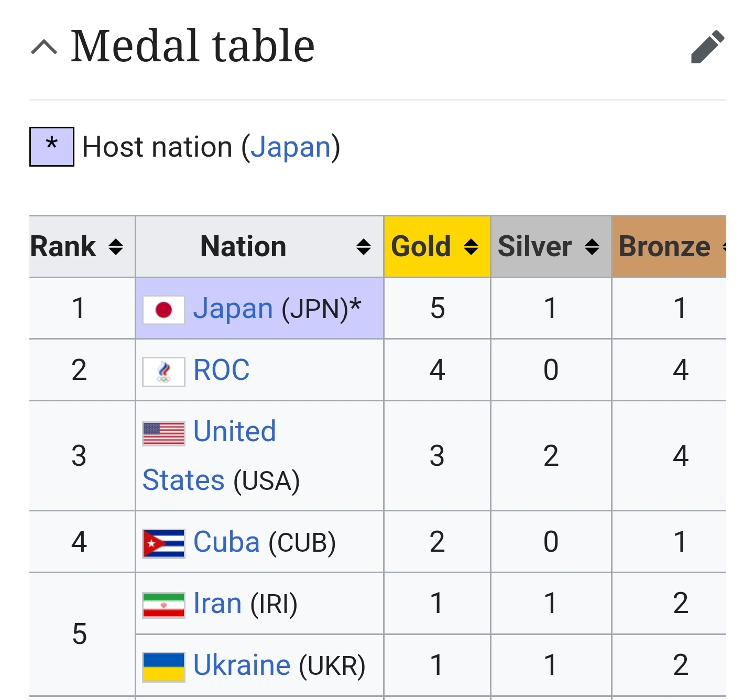Open Japan link in host nation note
The height and width of the screenshot is (700, 754).
pos(291,147)
